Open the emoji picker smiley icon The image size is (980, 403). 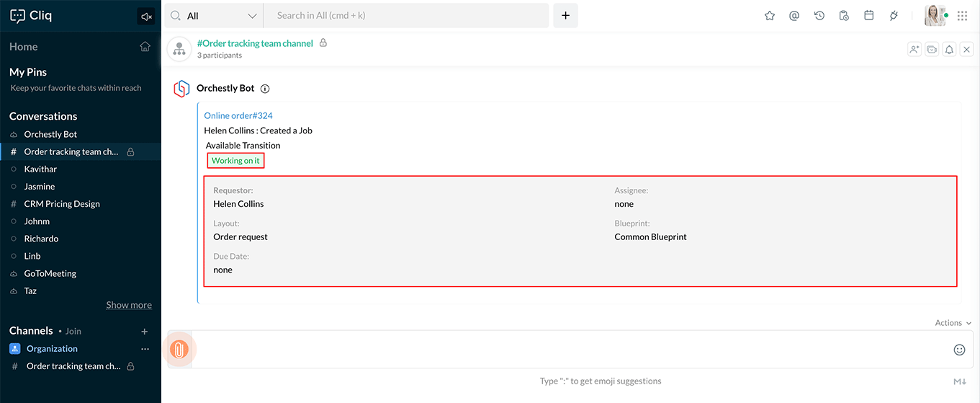point(959,350)
